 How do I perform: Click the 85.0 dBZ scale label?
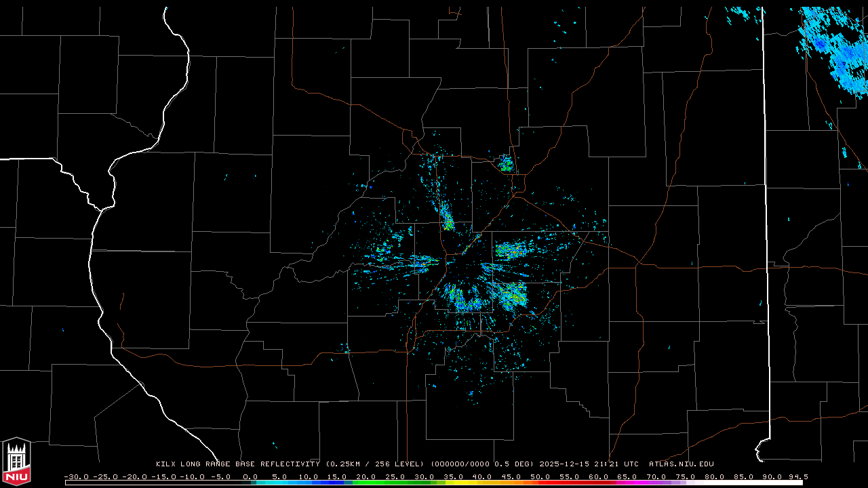coord(745,476)
